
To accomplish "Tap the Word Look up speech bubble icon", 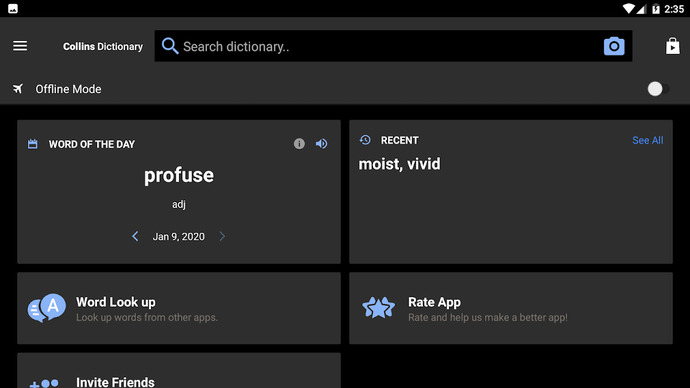I will pyautogui.click(x=47, y=307).
